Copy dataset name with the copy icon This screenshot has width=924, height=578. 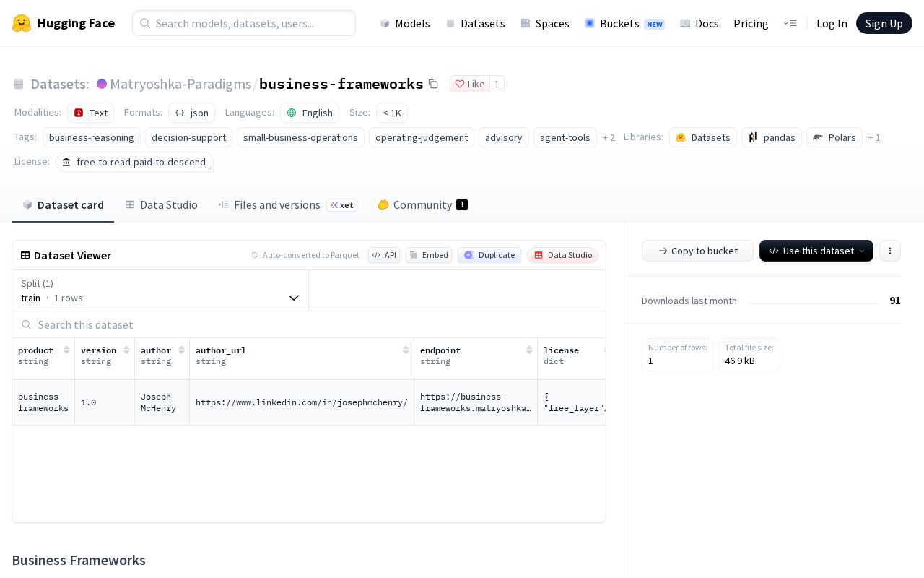433,84
